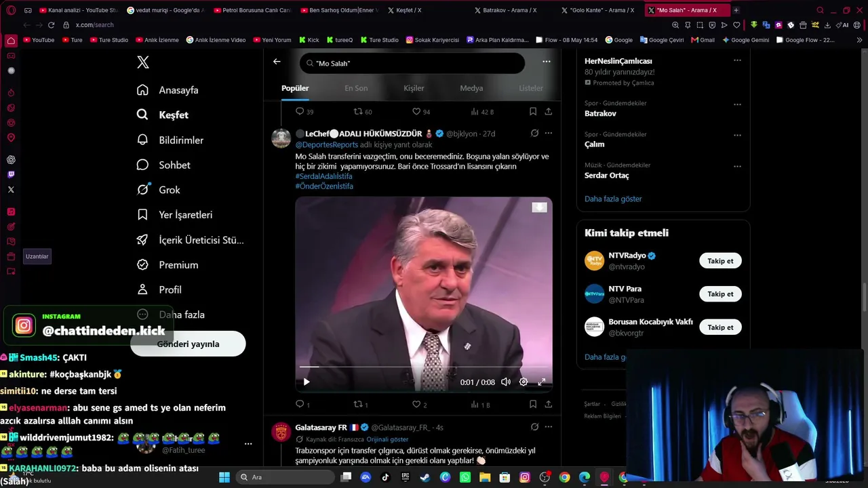
Task: Open Epic Games from the taskbar
Action: click(x=406, y=477)
